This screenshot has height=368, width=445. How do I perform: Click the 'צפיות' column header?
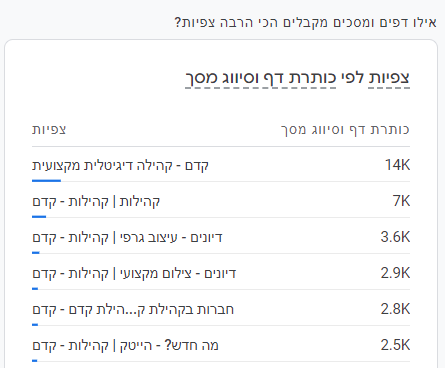49,130
